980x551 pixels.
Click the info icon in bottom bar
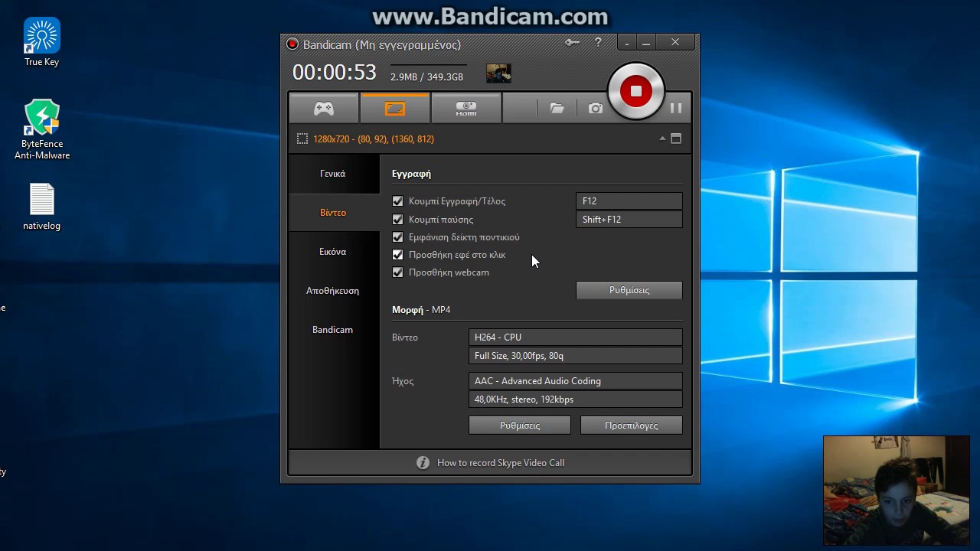(x=423, y=462)
